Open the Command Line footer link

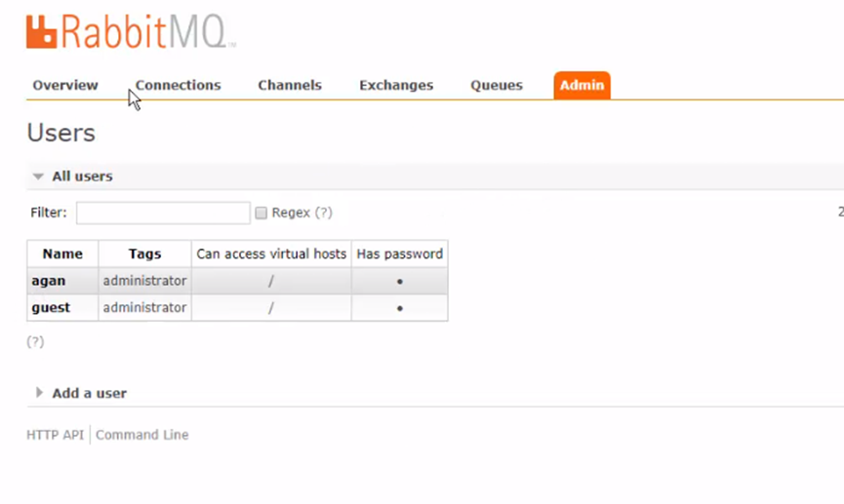[x=142, y=435]
